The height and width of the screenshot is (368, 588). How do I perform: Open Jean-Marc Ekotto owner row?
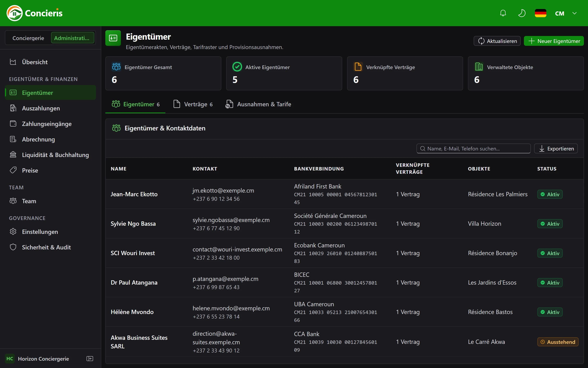(345, 194)
